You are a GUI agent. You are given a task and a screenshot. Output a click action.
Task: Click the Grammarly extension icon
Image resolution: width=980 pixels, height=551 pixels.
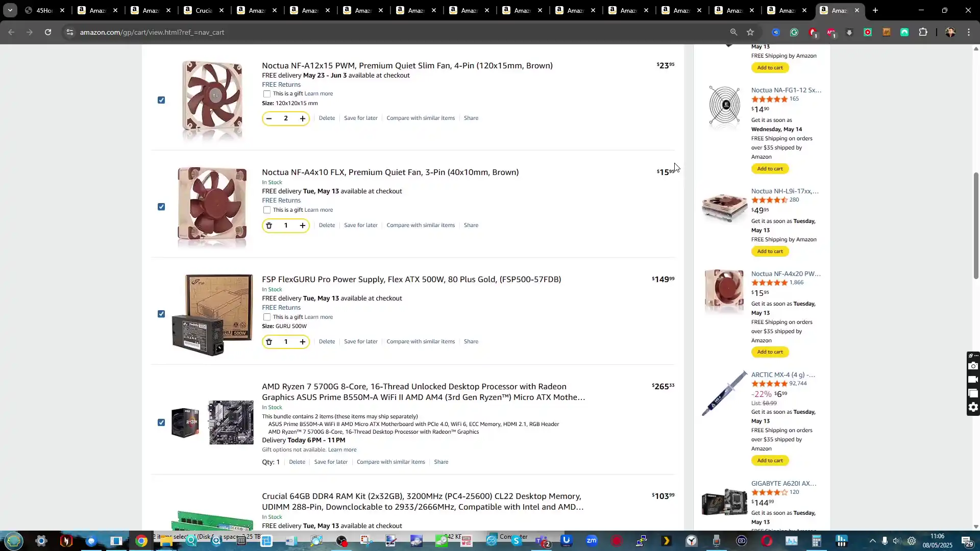coord(794,32)
